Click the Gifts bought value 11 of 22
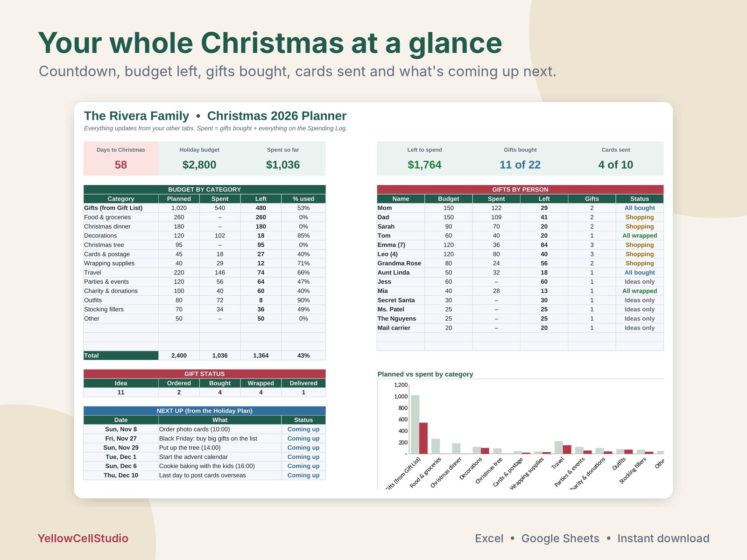 point(520,165)
